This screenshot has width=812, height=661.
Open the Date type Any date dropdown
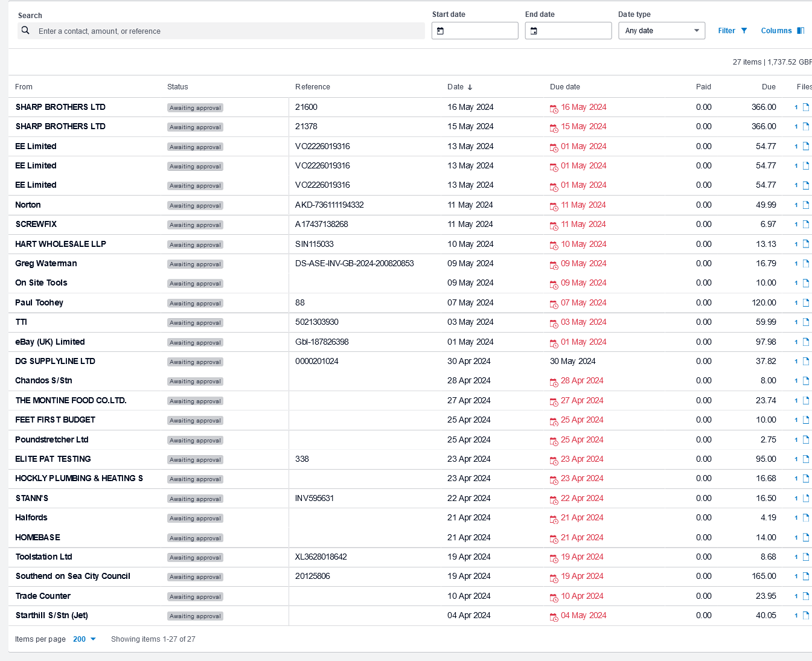[662, 31]
